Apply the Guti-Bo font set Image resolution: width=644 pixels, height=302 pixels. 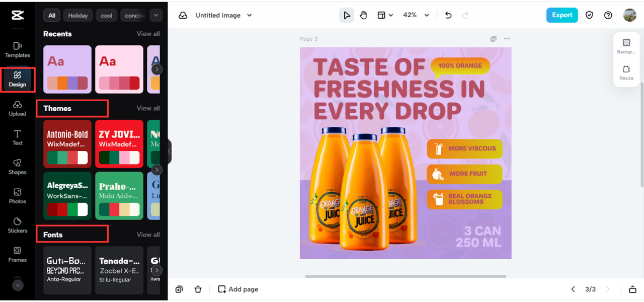pyautogui.click(x=67, y=270)
